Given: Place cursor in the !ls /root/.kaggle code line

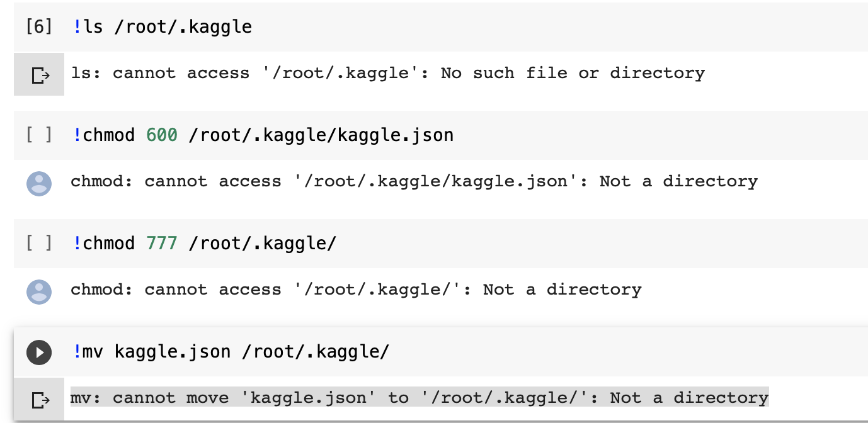Looking at the screenshot, I should point(163,27).
